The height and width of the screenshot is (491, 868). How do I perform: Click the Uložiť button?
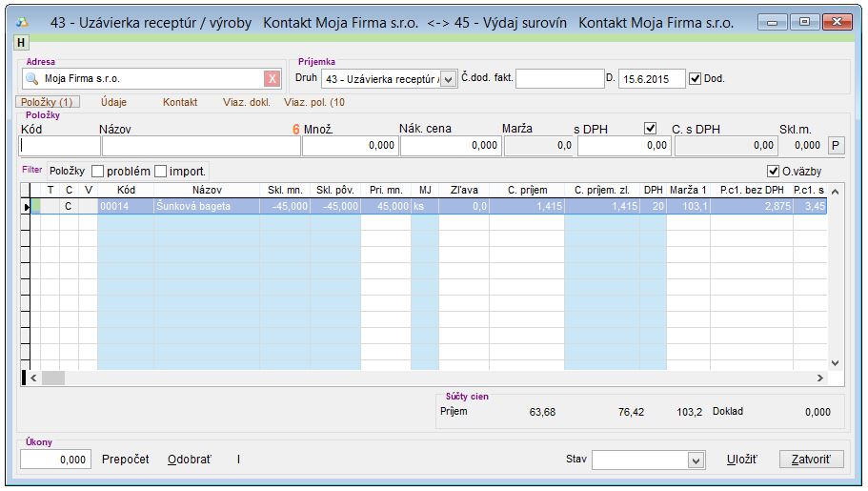coord(741,460)
